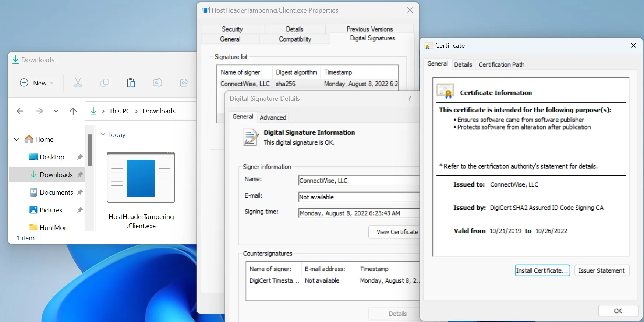The image size is (644, 322).
Task: Click the Cut scissors icon in Downloads toolbar
Action: coord(78,83)
